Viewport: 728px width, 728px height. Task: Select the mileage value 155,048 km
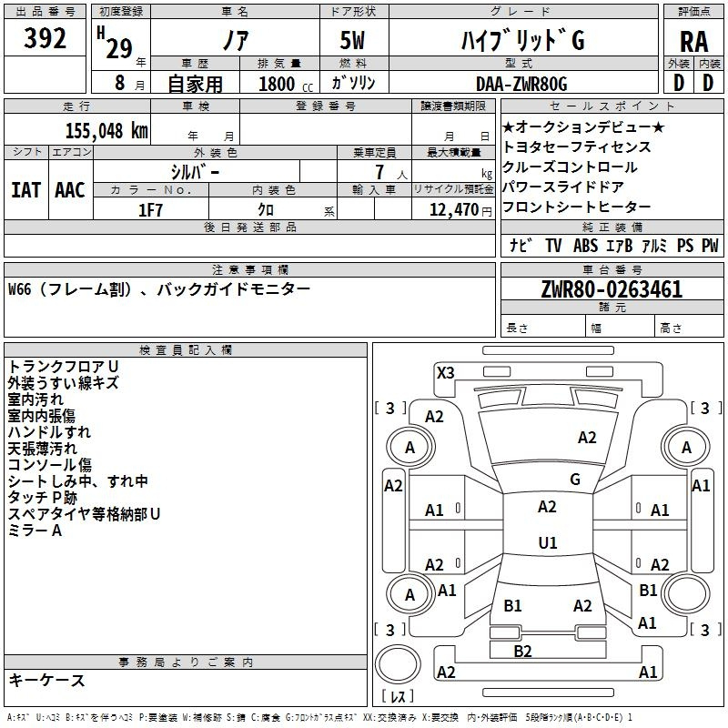[106, 130]
